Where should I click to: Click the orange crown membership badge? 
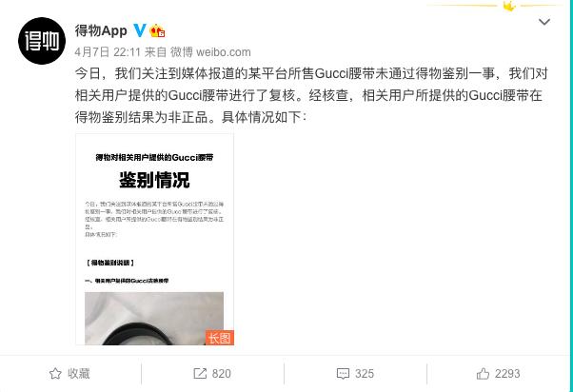pos(157,30)
